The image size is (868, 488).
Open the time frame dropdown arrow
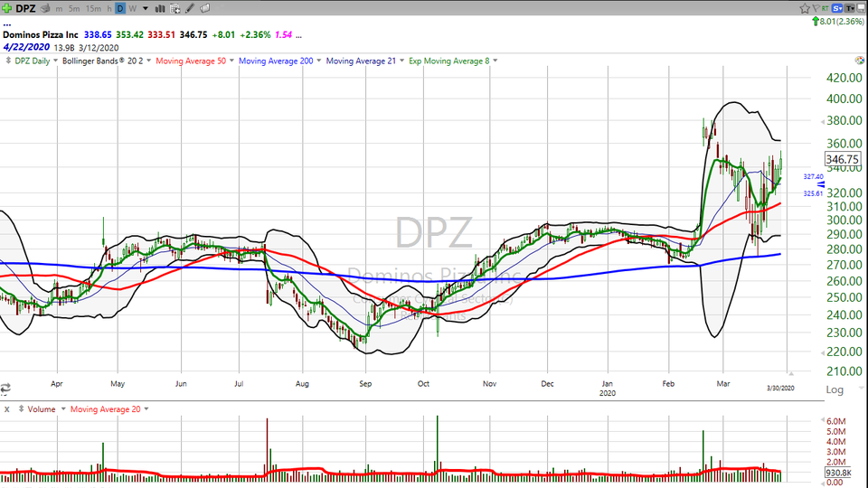click(x=146, y=8)
